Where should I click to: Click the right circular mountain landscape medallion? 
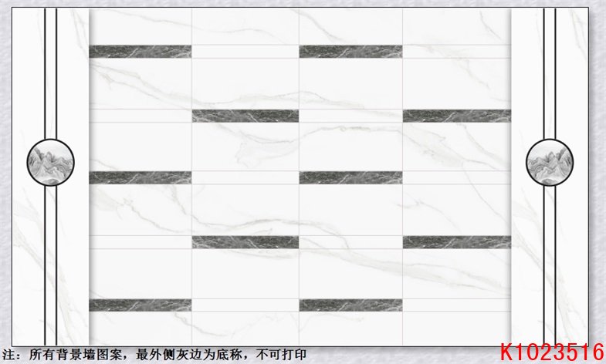pos(550,163)
